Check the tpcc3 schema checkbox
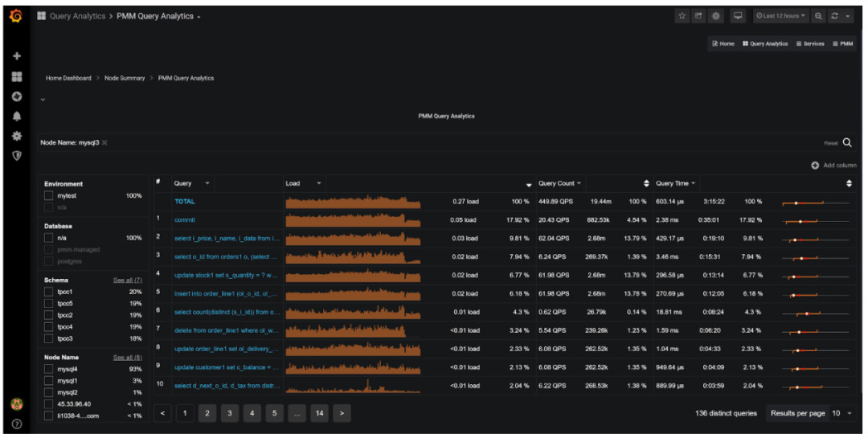Viewport: 868px width, 438px height. (x=49, y=338)
